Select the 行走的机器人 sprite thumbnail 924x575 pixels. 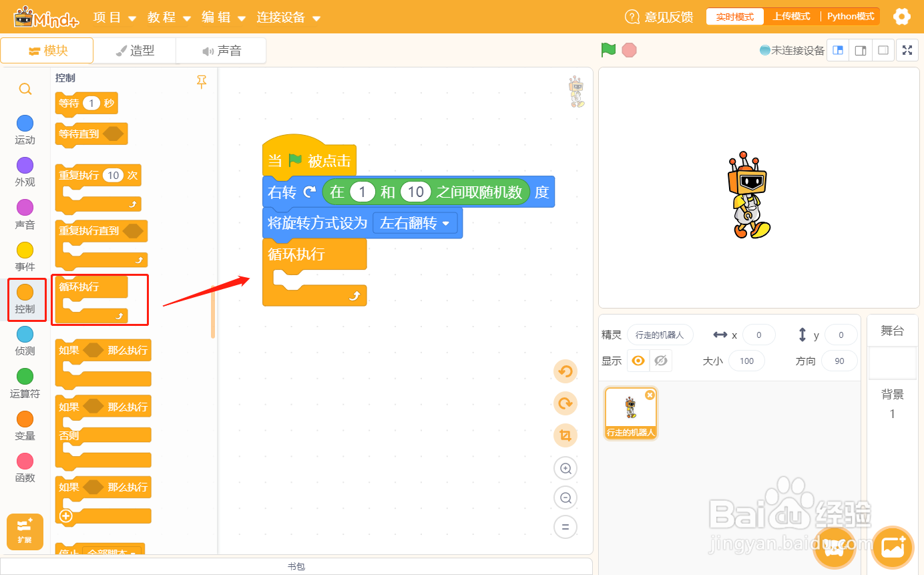(x=631, y=413)
